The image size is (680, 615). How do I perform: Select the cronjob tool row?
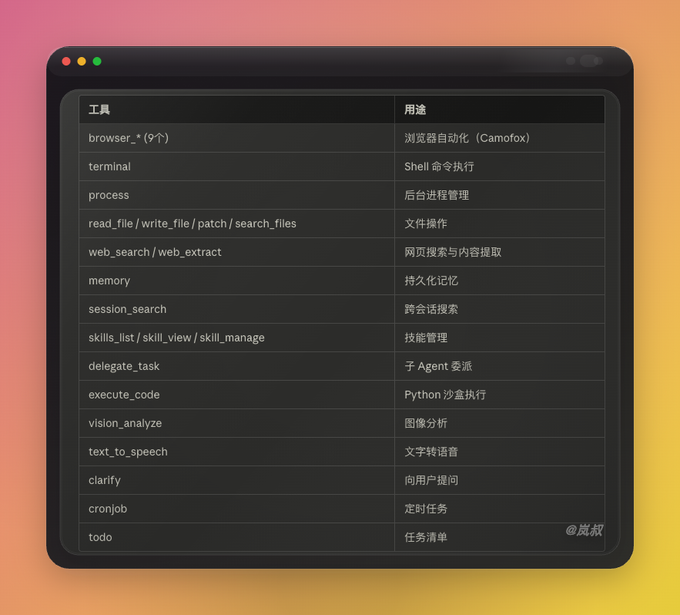[x=342, y=509]
